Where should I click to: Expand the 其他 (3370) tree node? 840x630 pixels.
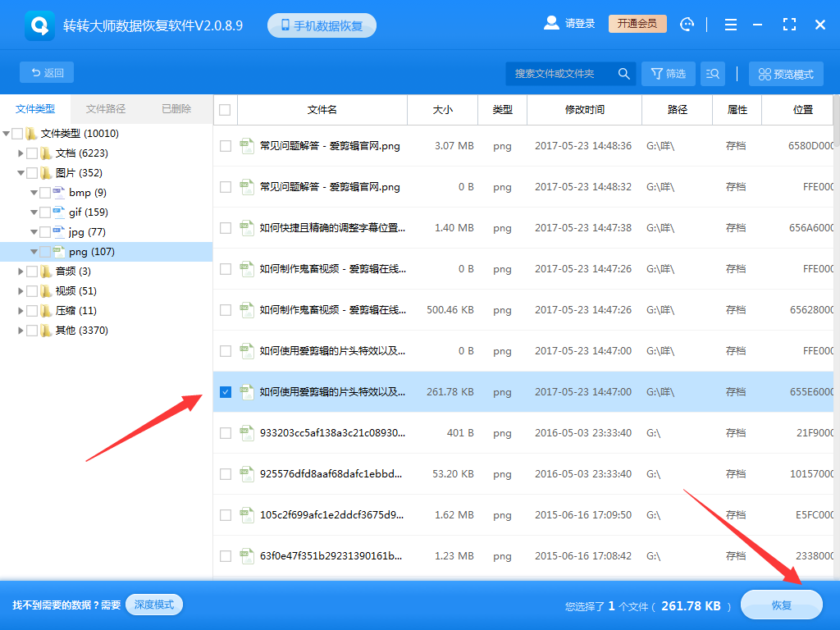(x=21, y=330)
